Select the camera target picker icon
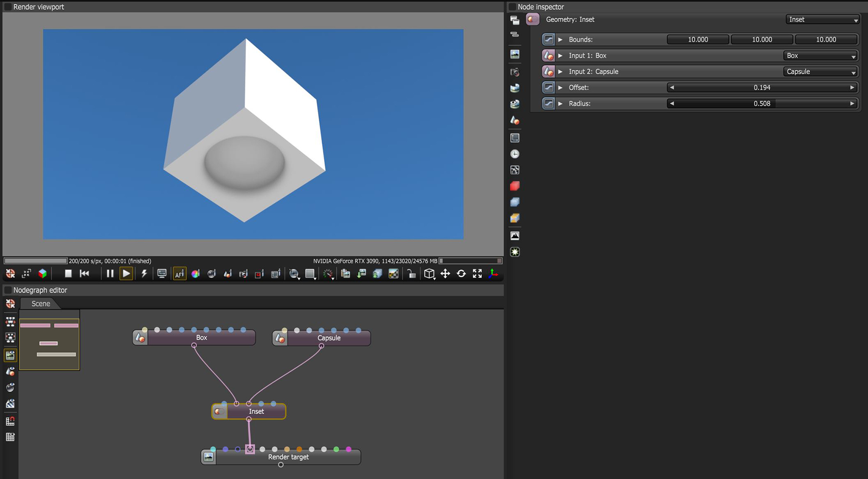This screenshot has width=868, height=479. tap(244, 274)
